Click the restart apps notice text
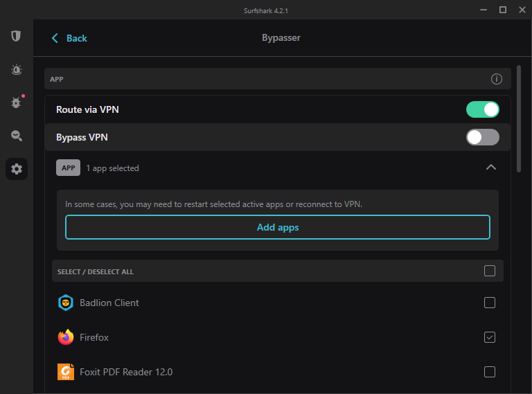 tap(214, 204)
